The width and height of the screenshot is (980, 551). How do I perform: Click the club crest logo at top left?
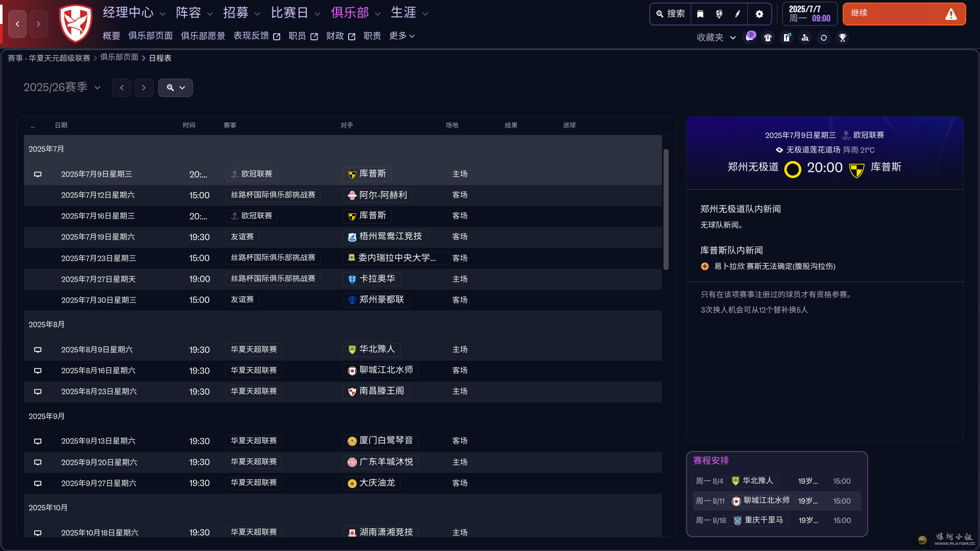[x=76, y=23]
